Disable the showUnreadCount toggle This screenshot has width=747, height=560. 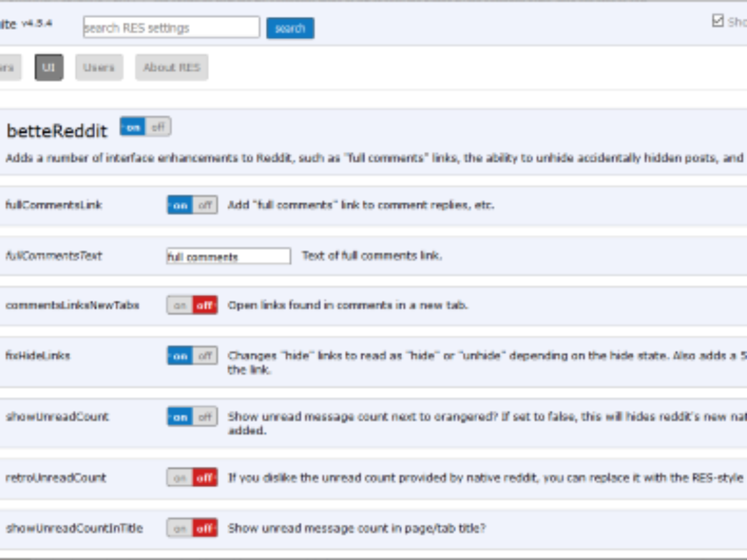(x=192, y=416)
